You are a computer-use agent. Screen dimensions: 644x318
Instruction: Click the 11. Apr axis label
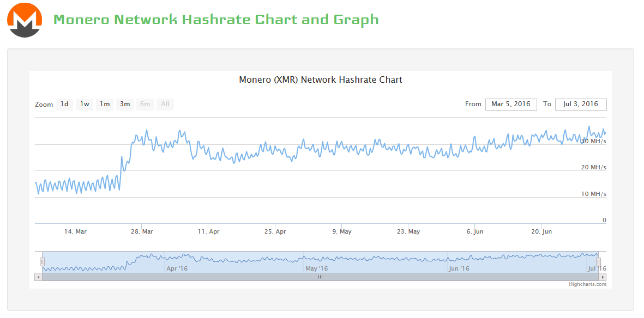(208, 232)
